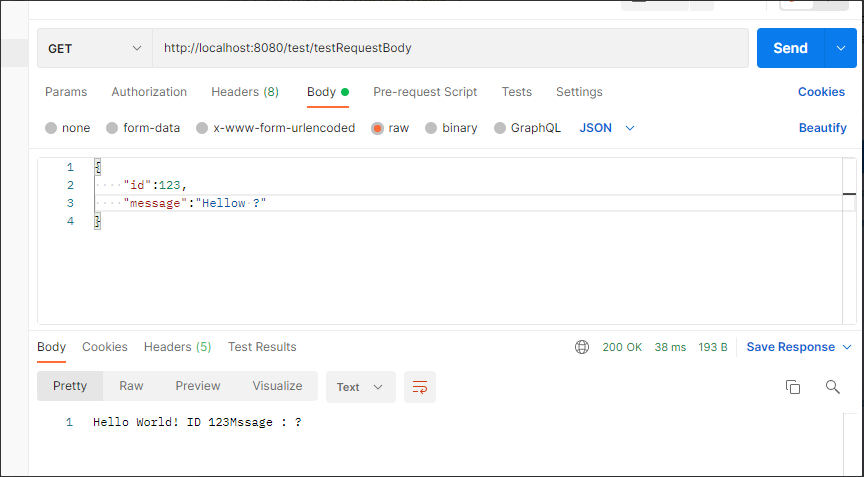Image resolution: width=864 pixels, height=477 pixels.
Task: Switch to the Tests tab
Action: pyautogui.click(x=516, y=92)
